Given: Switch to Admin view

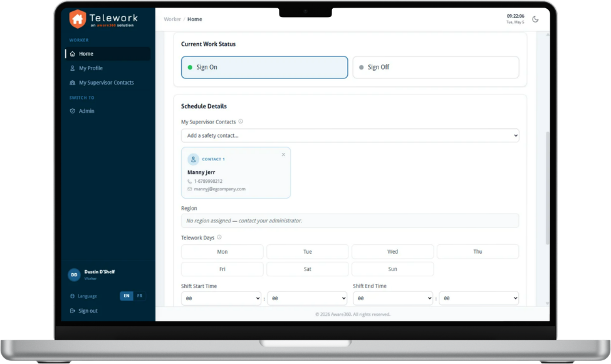Looking at the screenshot, I should (x=108, y=111).
